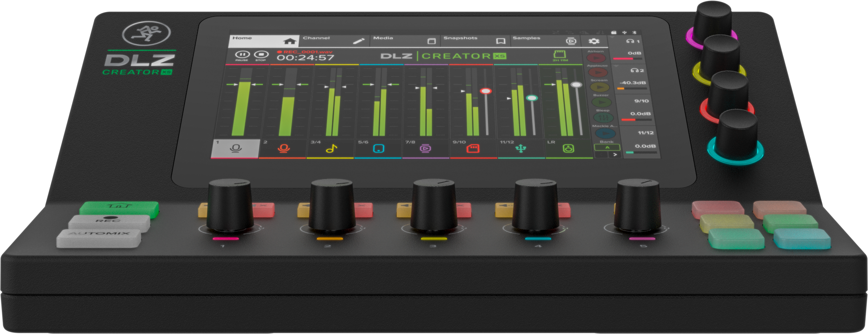Select the LR main speaker icon
This screenshot has height=334, width=868.
(x=568, y=148)
